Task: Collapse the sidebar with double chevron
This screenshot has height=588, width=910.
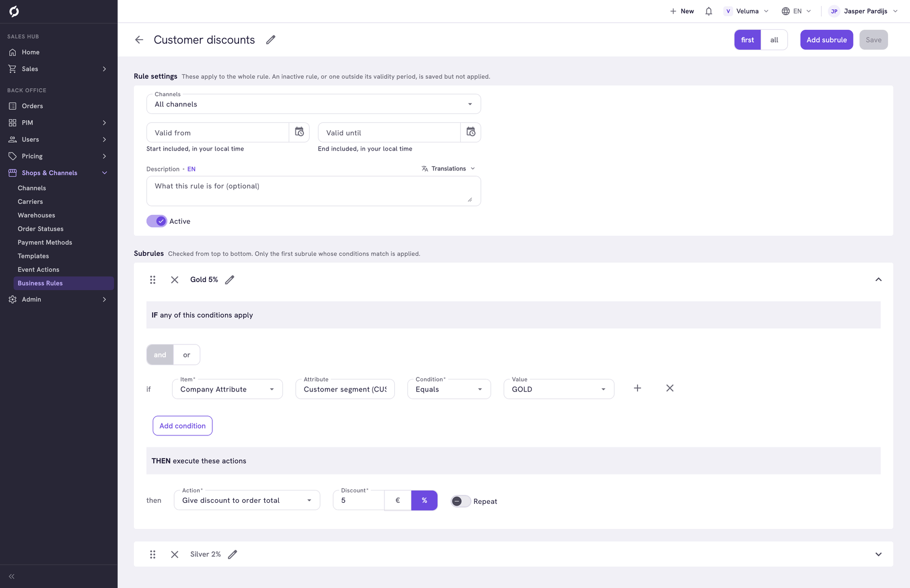Action: [12, 577]
